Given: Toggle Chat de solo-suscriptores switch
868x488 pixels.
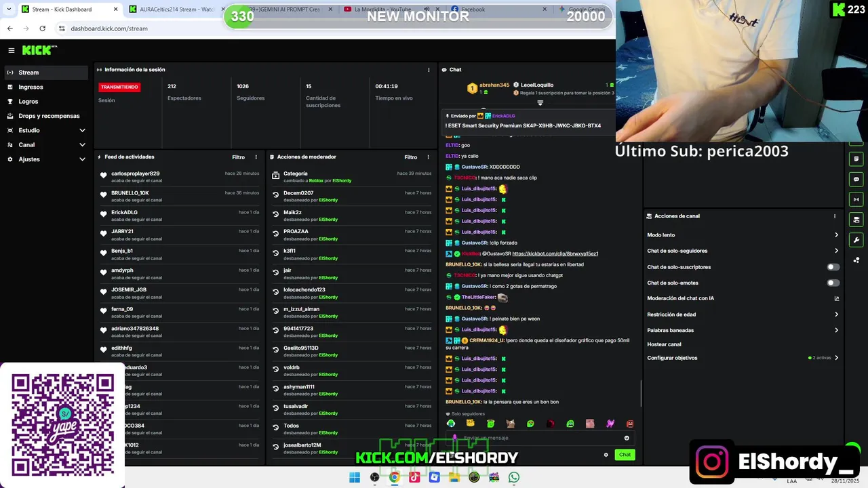Looking at the screenshot, I should coord(833,267).
